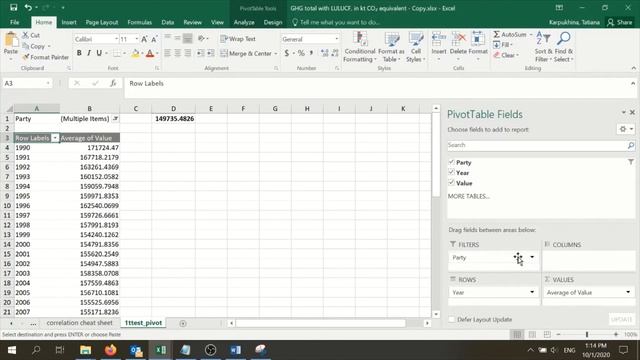Image resolution: width=640 pixels, height=360 pixels.
Task: Switch to Normal view in status bar
Action: pos(517,334)
